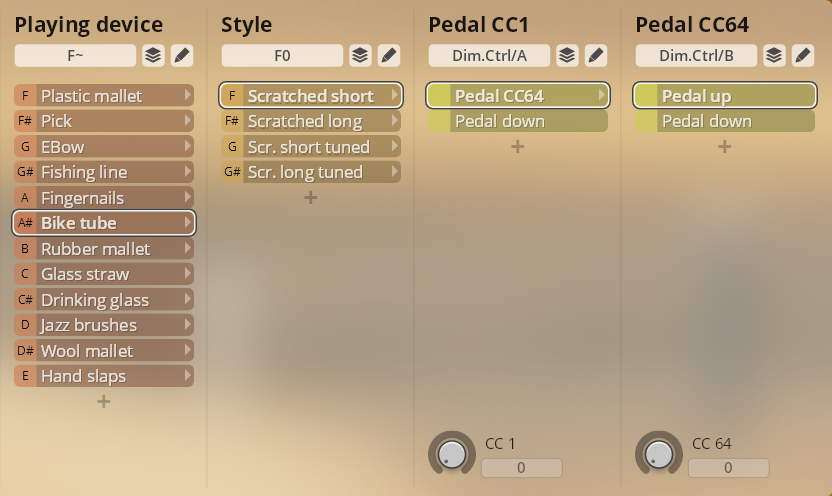The width and height of the screenshot is (832, 496).
Task: Click pencil edit icon in Pedal CC64 column
Action: (802, 56)
